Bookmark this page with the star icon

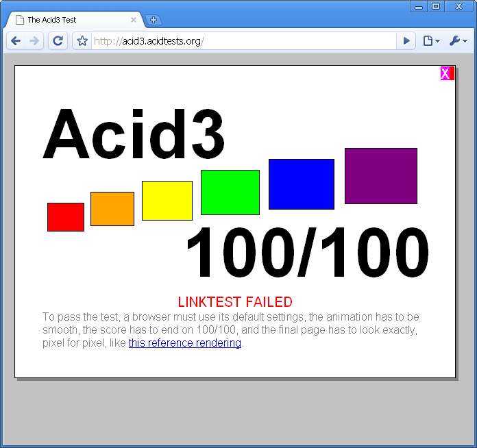(x=82, y=40)
